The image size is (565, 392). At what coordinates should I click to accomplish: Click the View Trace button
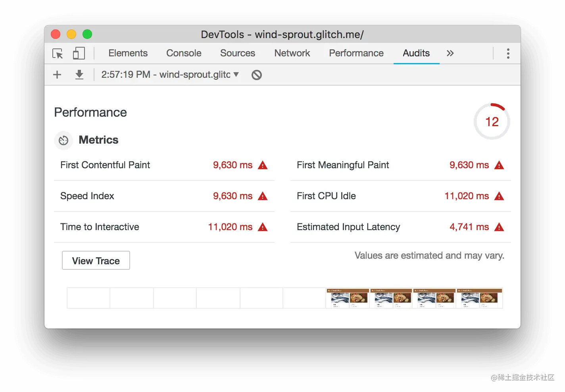[96, 261]
